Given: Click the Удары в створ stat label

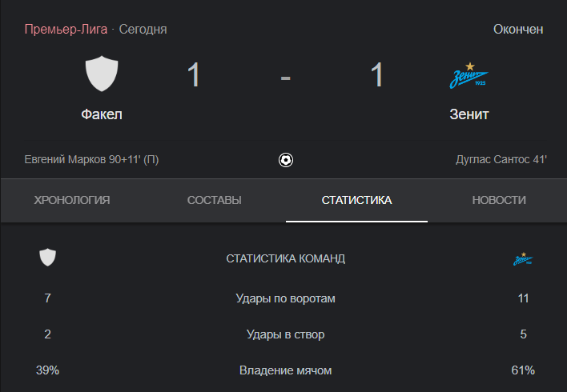Looking at the screenshot, I should point(285,334).
